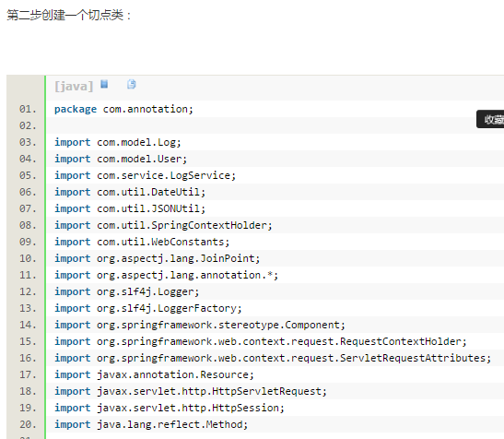Click line importing ServletRequestAttributes
504x439 pixels.
pos(273,358)
